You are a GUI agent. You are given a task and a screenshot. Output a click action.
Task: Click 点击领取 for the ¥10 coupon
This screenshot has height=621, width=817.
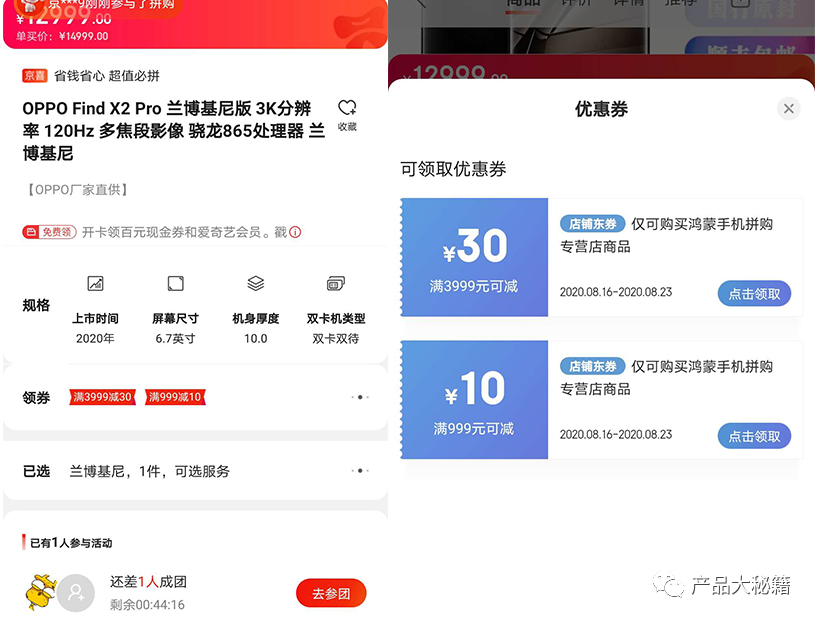754,436
